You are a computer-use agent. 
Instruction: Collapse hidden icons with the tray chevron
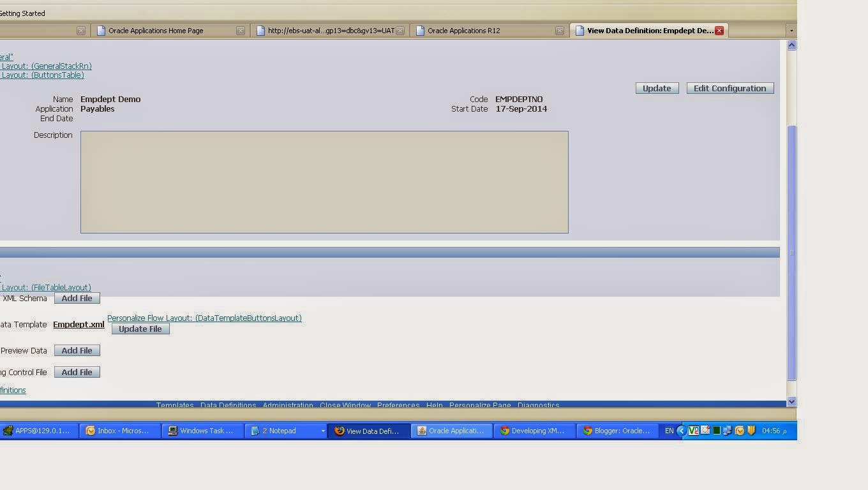(x=682, y=431)
